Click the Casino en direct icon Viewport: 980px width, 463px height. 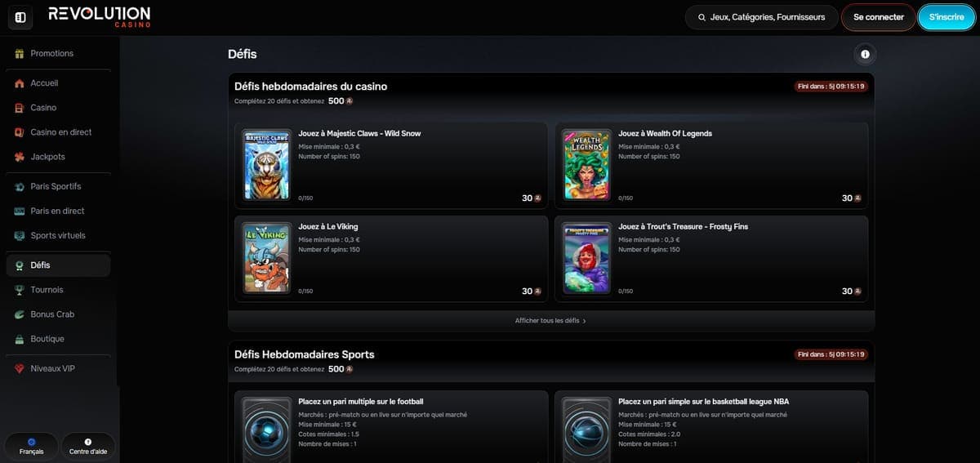click(20, 132)
